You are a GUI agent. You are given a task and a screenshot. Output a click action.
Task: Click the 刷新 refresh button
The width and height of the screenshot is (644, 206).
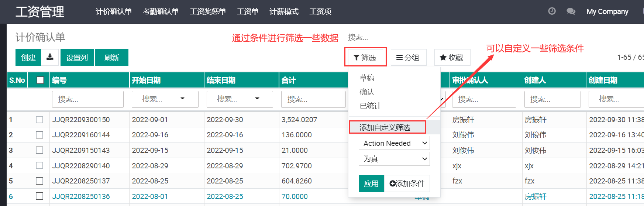111,58
